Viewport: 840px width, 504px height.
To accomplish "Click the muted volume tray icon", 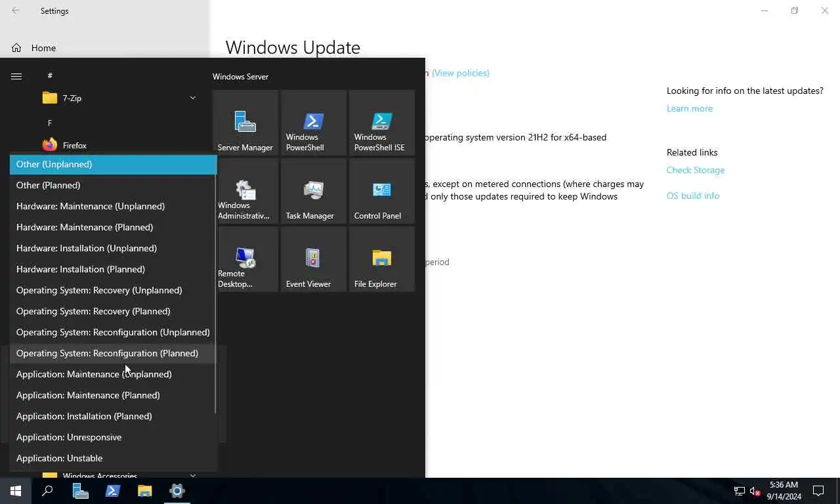I will 755,491.
